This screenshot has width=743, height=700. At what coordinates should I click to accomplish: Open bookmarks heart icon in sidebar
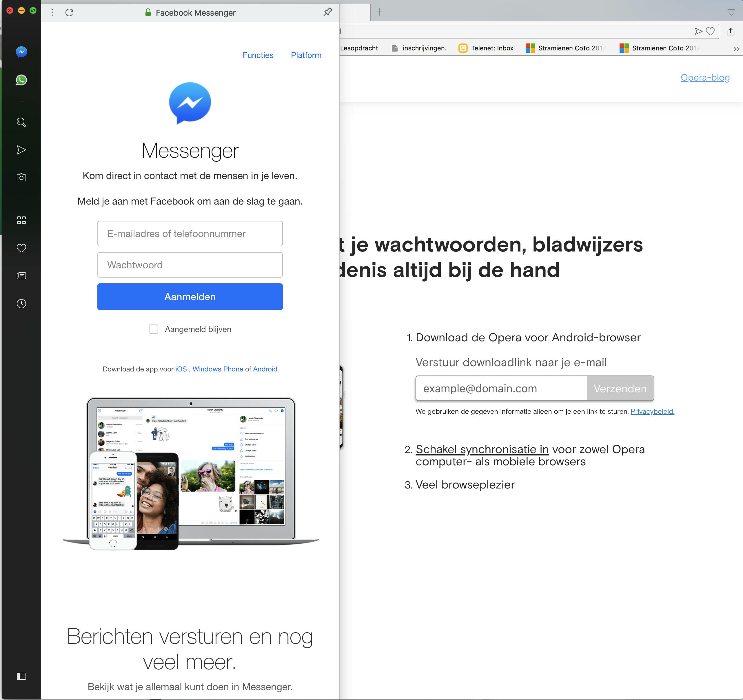pos(21,248)
